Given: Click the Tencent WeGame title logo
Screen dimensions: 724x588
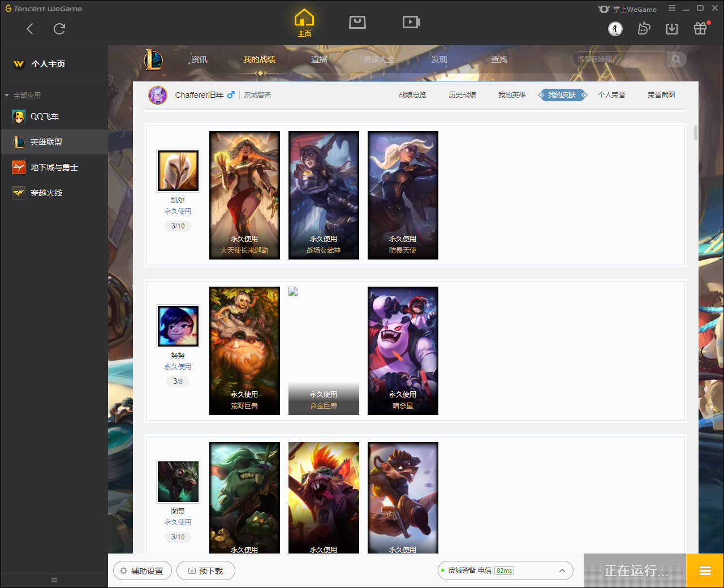Looking at the screenshot, I should 44,8.
